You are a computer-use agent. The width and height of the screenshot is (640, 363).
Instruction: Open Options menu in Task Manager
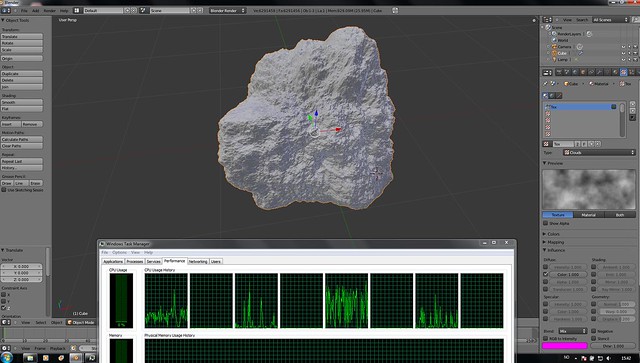(x=120, y=252)
